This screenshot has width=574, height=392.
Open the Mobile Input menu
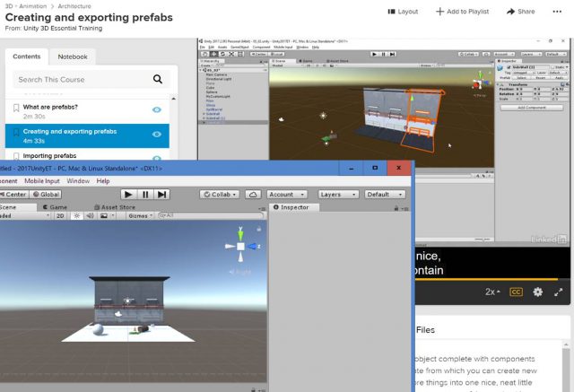[x=42, y=181]
